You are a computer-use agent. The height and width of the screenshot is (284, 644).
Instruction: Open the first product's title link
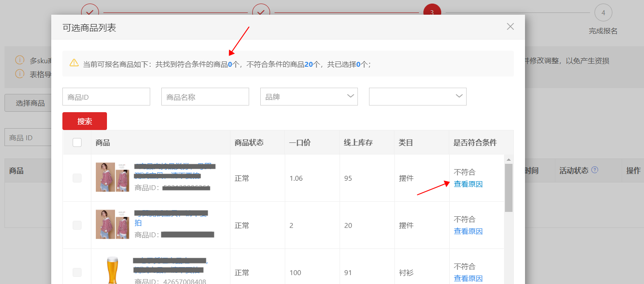click(x=175, y=170)
